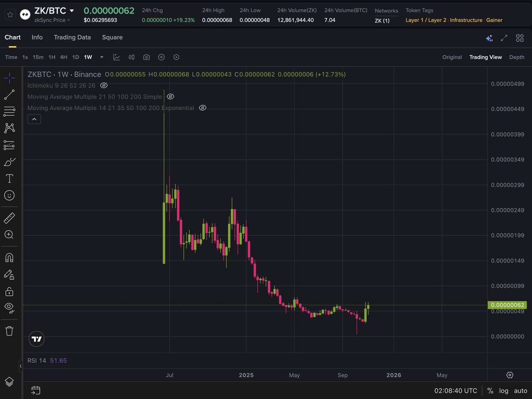The height and width of the screenshot is (399, 532).
Task: Select the crosshair cursor tool
Action: [x=9, y=78]
